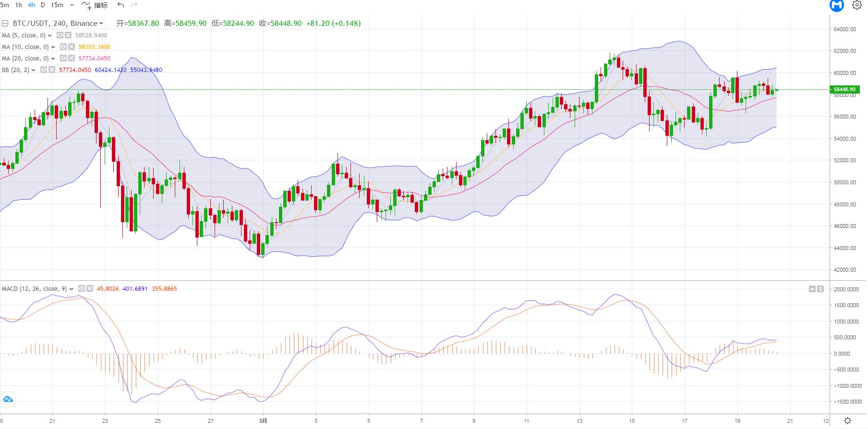Image resolution: width=868 pixels, height=429 pixels.
Task: Click the blue M logo icon
Action: click(x=837, y=5)
